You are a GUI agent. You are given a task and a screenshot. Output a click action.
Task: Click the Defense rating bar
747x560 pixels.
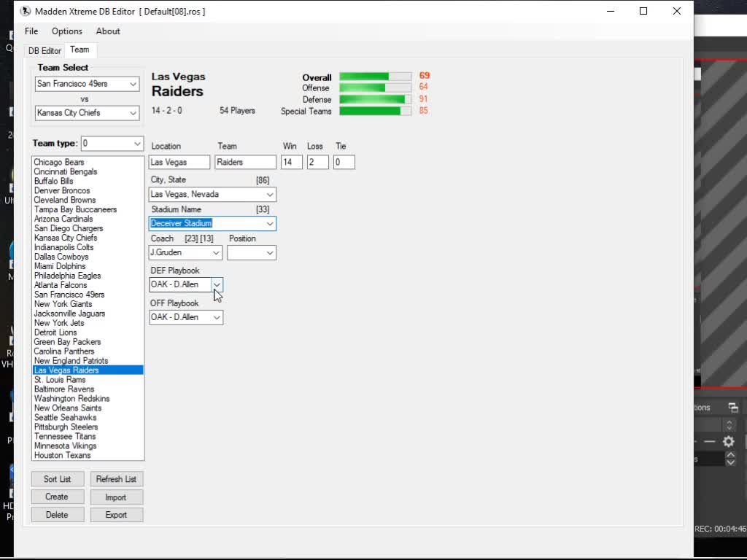pyautogui.click(x=376, y=99)
